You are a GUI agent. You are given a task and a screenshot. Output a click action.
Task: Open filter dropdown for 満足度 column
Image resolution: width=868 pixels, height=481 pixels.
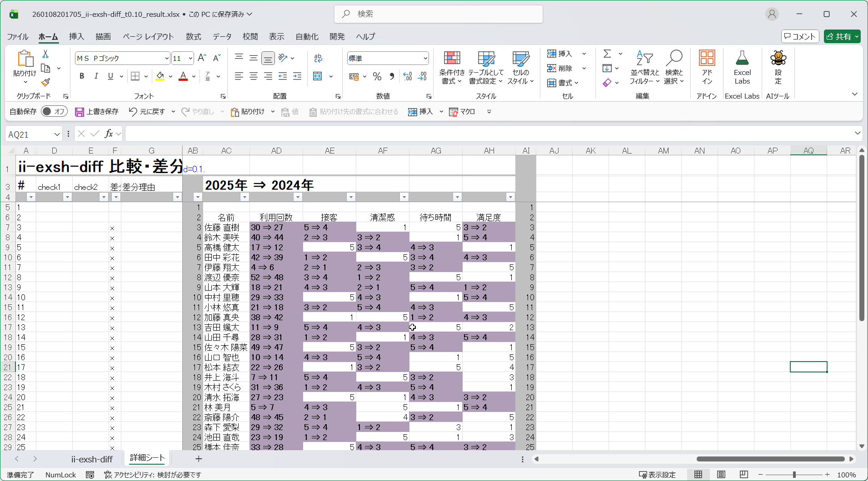coord(510,197)
